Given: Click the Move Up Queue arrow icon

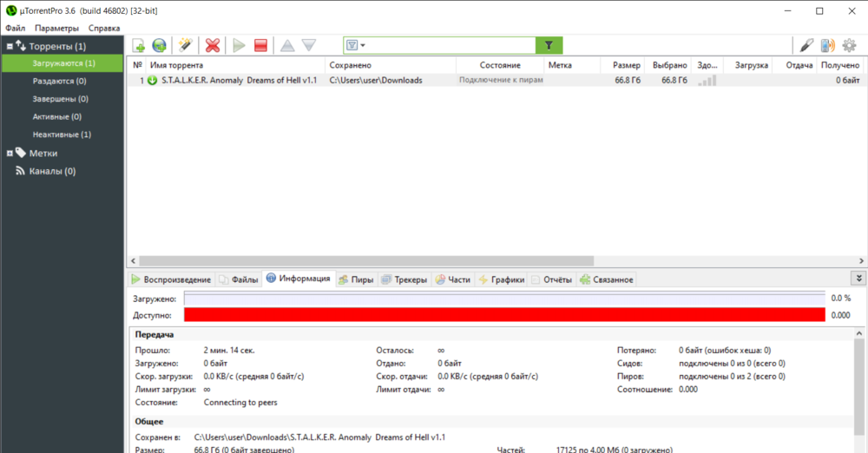Looking at the screenshot, I should 287,45.
